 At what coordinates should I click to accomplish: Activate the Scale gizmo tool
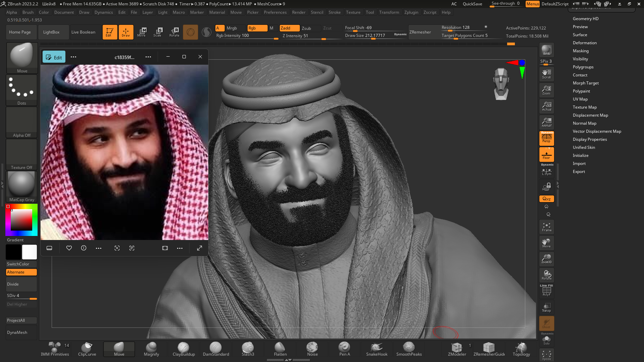coord(157,32)
